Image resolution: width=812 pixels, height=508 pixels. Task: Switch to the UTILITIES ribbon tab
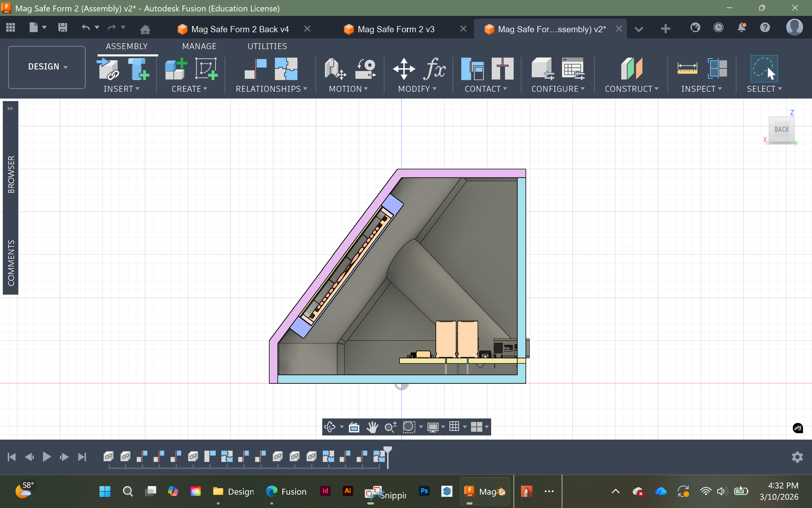tap(267, 46)
